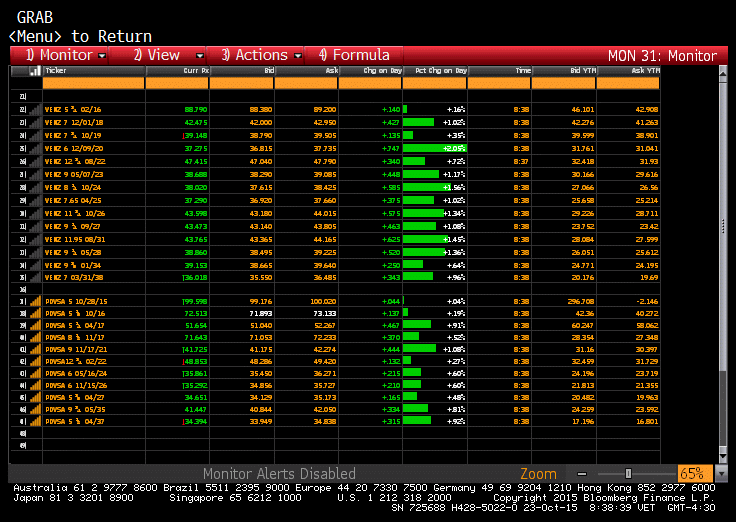Click chart icon for VENZ 09/27 row

35,227
